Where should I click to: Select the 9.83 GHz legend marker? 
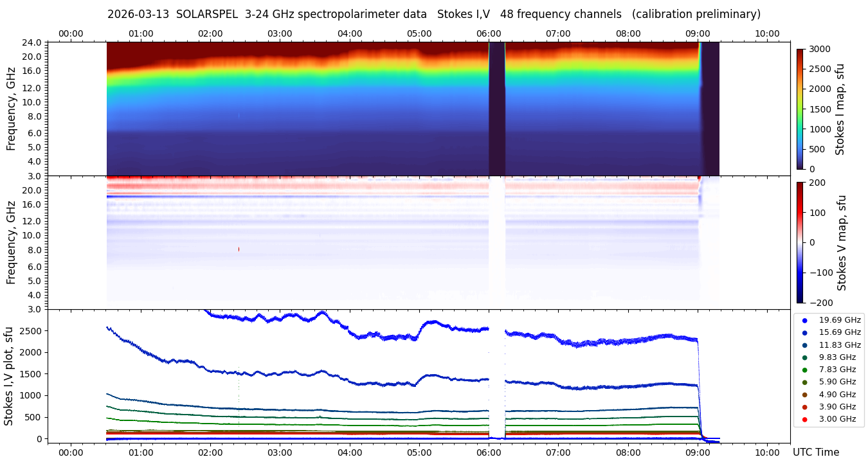coord(804,357)
